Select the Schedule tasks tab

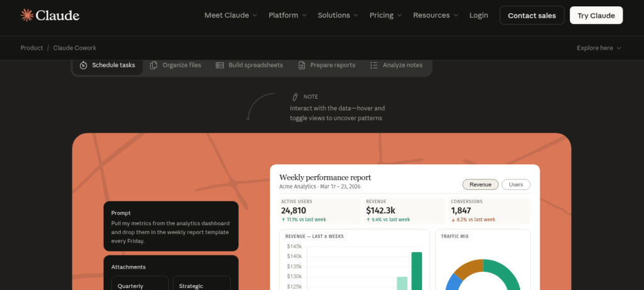(x=108, y=65)
